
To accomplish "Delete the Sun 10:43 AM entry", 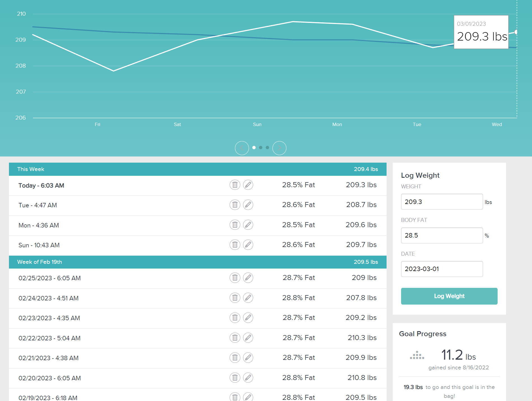I will pos(235,245).
